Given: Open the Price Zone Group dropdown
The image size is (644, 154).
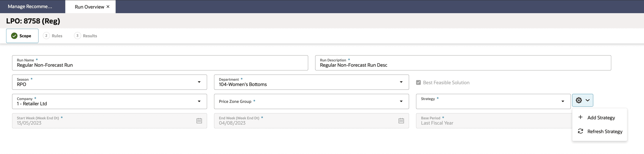Looking at the screenshot, I should pyautogui.click(x=401, y=101).
